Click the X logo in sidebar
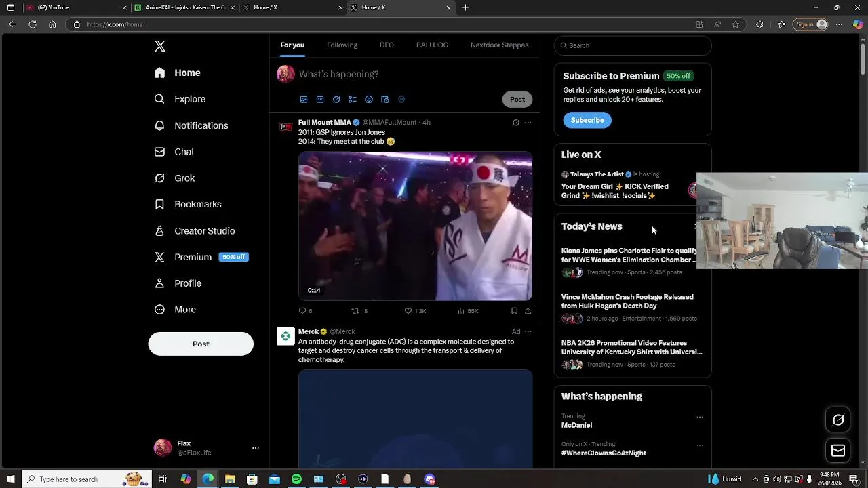868x488 pixels. pos(160,46)
